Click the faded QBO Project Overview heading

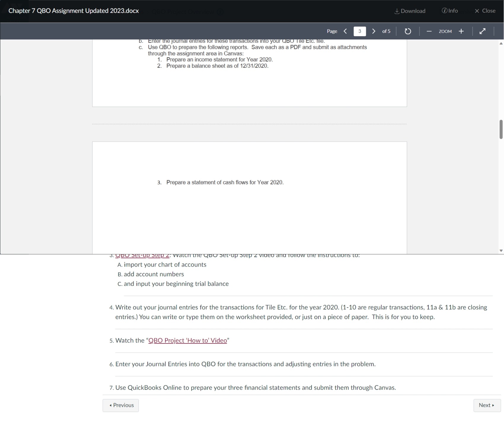[183, 12]
